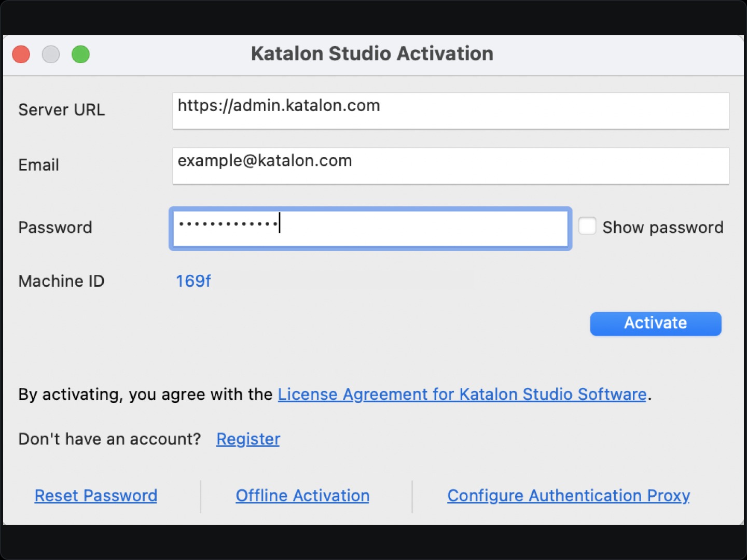The image size is (747, 560).
Task: Open Configure Authentication Proxy link
Action: tap(569, 496)
